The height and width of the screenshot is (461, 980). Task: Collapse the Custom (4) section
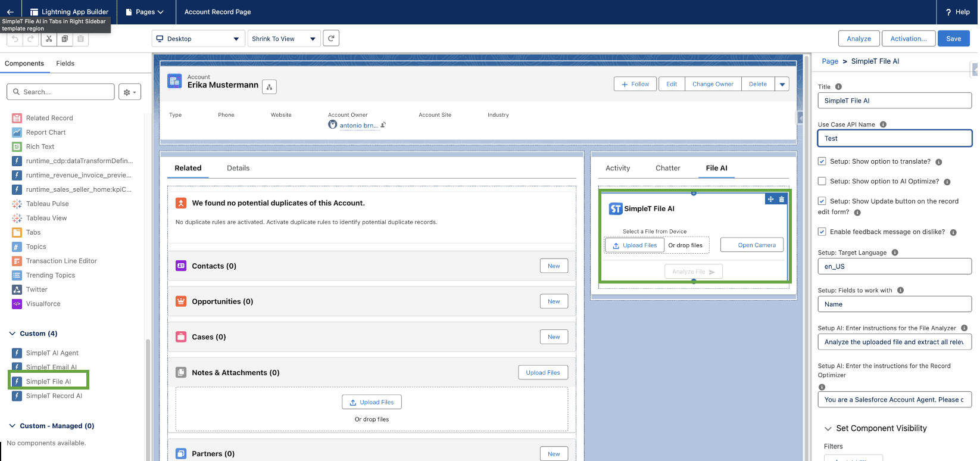pos(13,334)
